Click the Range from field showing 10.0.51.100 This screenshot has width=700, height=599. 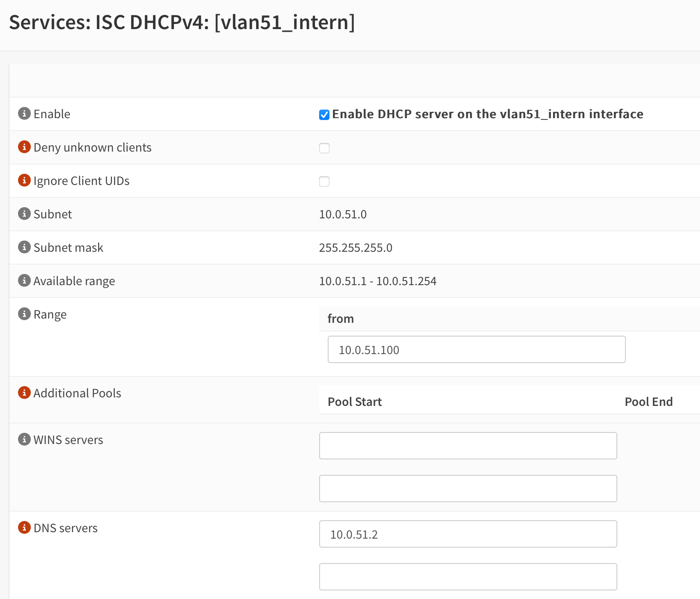coord(476,349)
